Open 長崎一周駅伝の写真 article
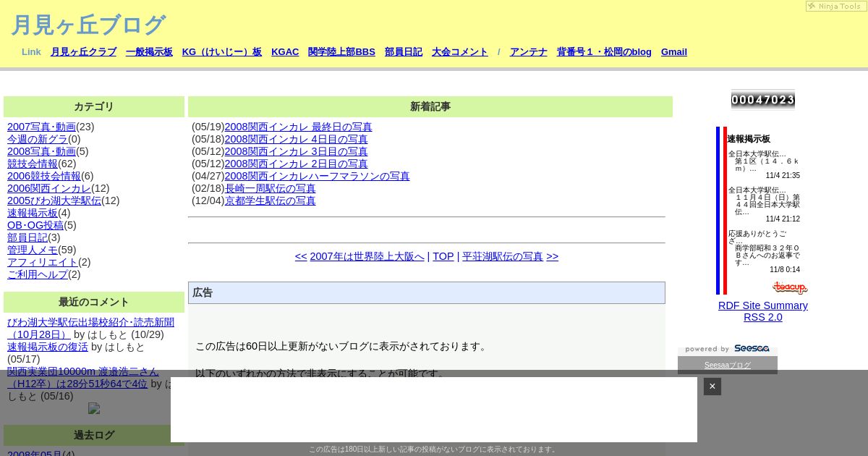The image size is (868, 456). 271,188
